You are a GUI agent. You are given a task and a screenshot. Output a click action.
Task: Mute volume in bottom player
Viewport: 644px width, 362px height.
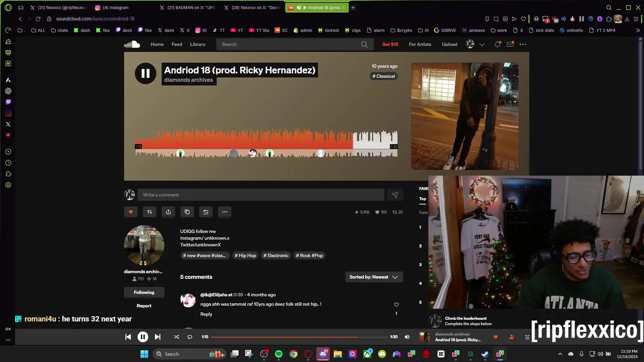(x=407, y=337)
